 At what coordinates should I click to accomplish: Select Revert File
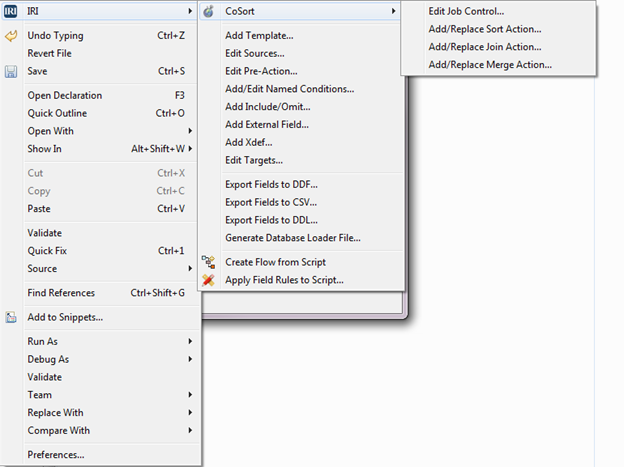pyautogui.click(x=101, y=53)
